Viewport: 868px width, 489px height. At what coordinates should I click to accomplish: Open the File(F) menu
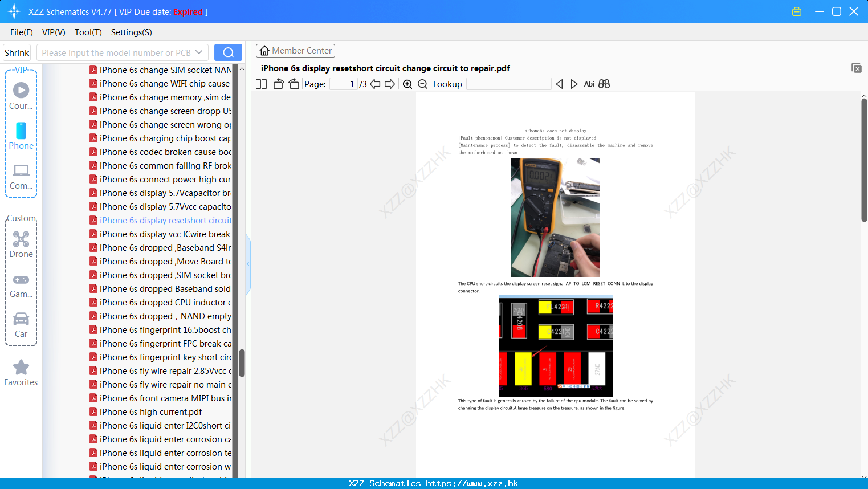coord(22,32)
